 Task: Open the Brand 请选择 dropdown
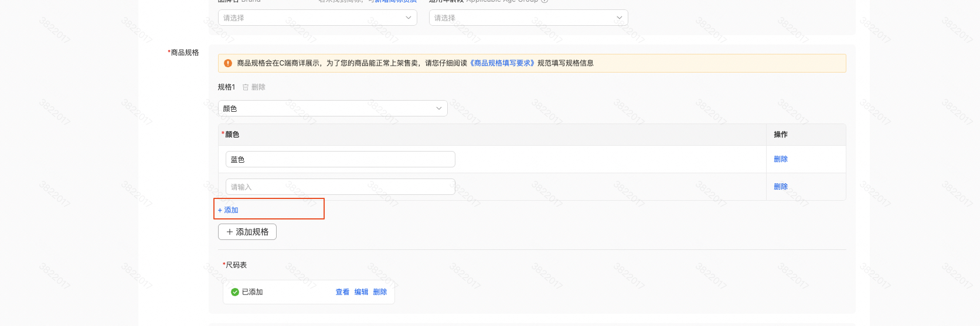pos(317,18)
